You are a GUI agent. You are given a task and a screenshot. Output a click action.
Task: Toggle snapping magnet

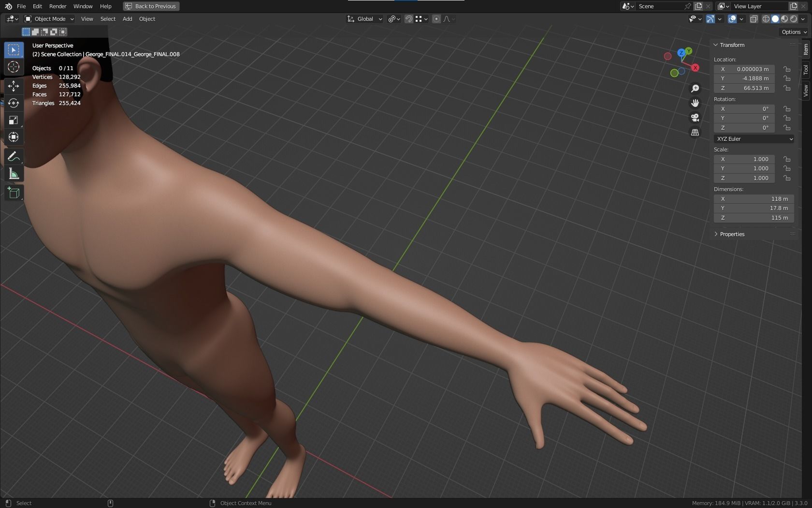(409, 19)
